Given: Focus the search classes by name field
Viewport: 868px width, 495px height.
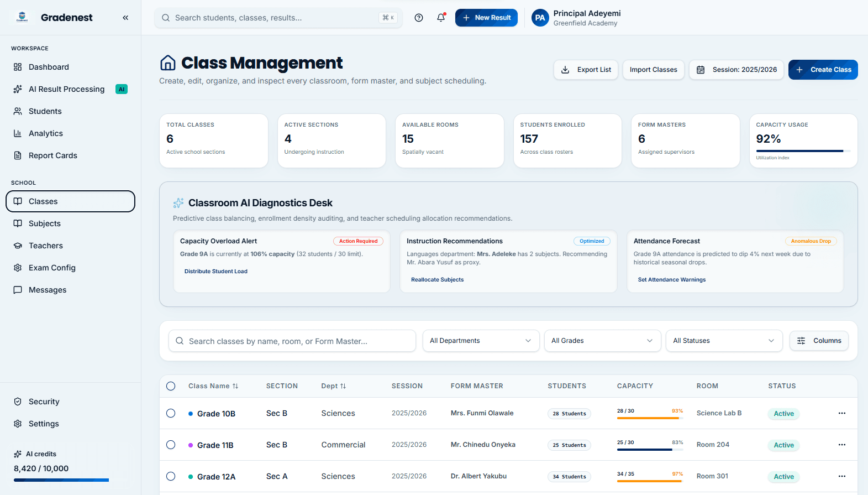Looking at the screenshot, I should click(x=292, y=341).
